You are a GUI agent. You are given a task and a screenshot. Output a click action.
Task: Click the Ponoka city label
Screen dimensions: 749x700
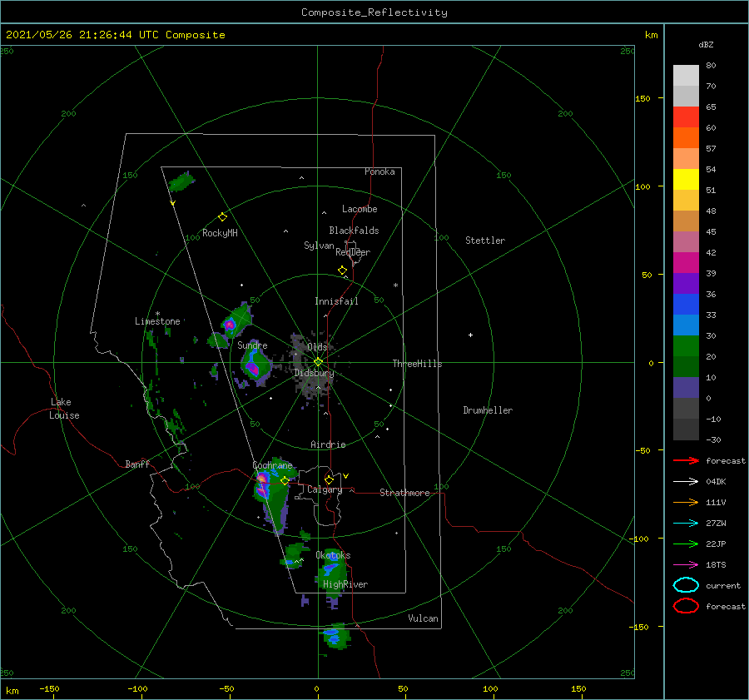tap(379, 171)
